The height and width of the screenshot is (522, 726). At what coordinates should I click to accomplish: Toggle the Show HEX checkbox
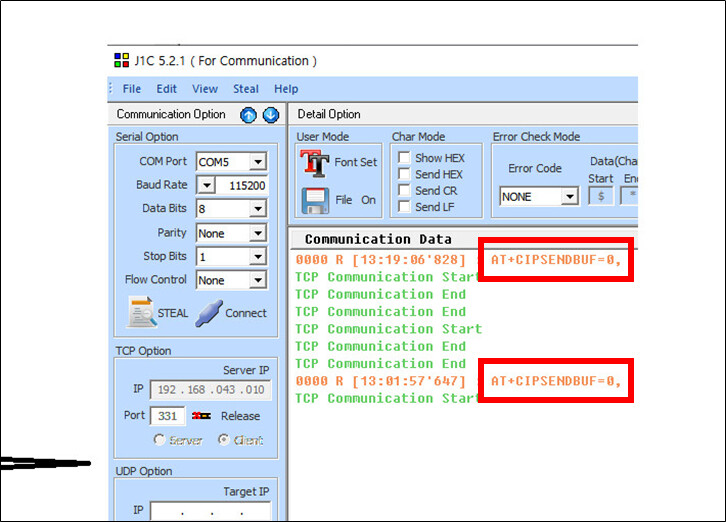[x=404, y=157]
